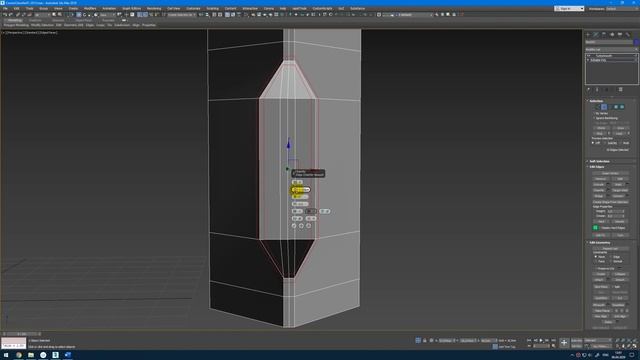The image size is (640, 360).
Task: Open Chrome from the Windows taskbar
Action: coord(18,355)
